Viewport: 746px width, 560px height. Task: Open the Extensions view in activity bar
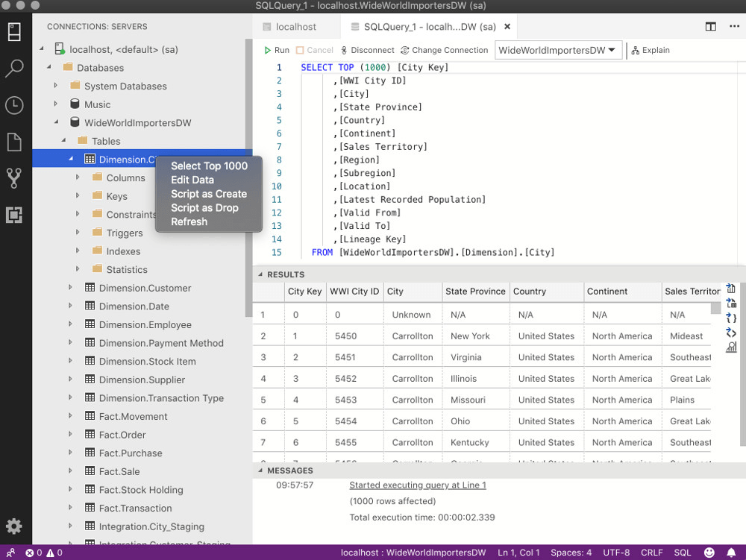coord(14,215)
